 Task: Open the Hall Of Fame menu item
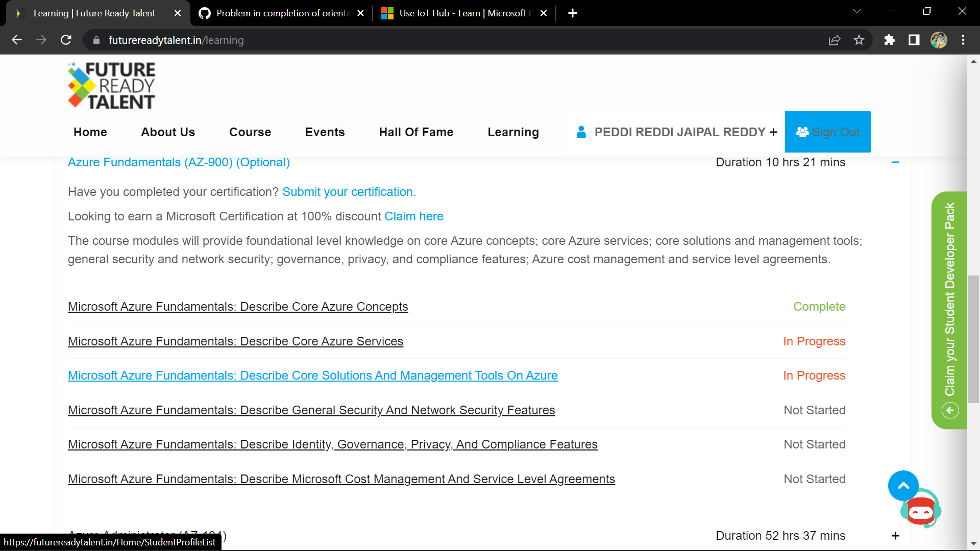pyautogui.click(x=416, y=132)
